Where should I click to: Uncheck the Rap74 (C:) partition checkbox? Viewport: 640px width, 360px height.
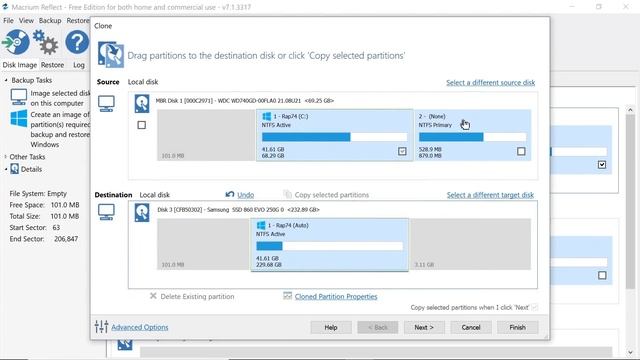pos(402,151)
